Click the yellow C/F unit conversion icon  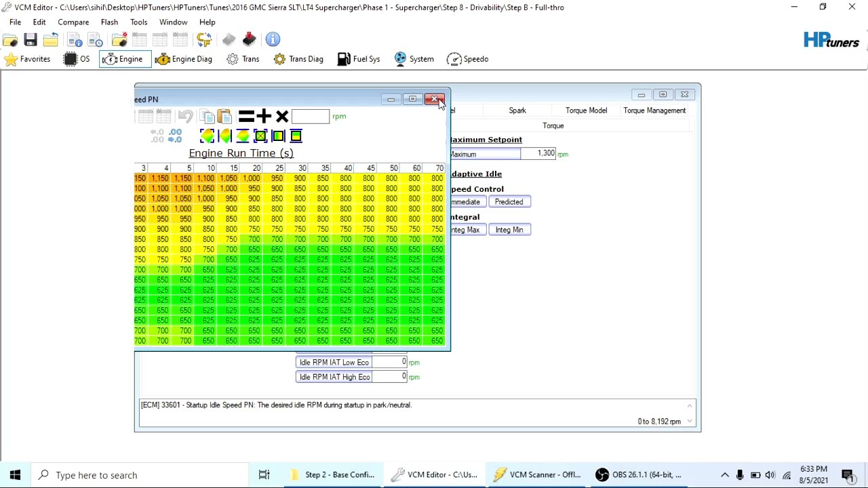[204, 40]
